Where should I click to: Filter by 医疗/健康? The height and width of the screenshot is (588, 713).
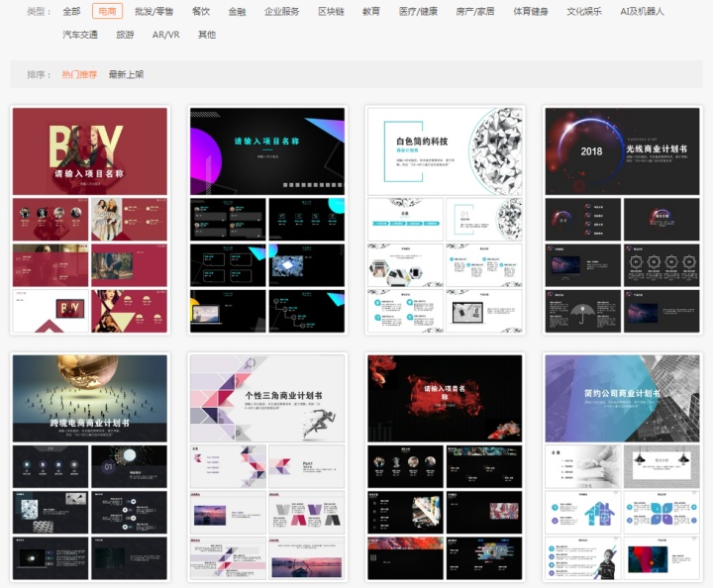[418, 11]
